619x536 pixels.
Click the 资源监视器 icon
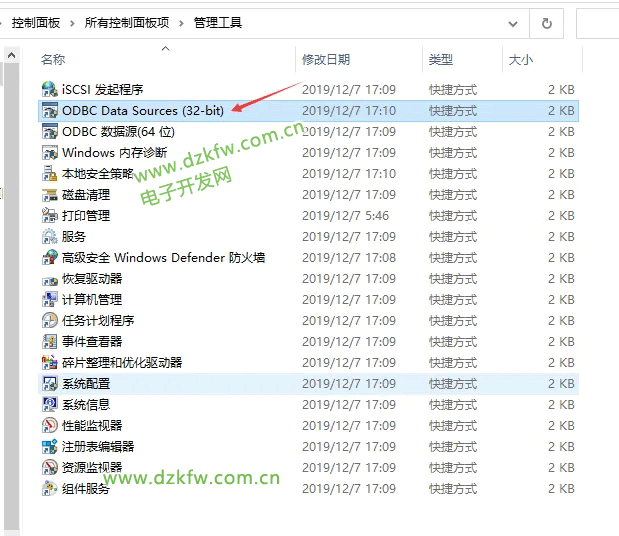click(50, 468)
